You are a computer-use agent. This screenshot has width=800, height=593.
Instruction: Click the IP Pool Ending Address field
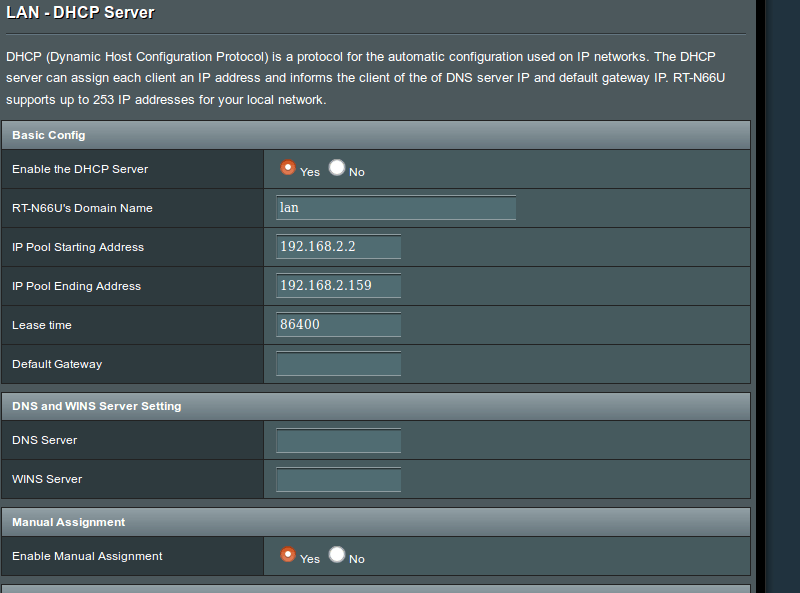click(x=338, y=286)
